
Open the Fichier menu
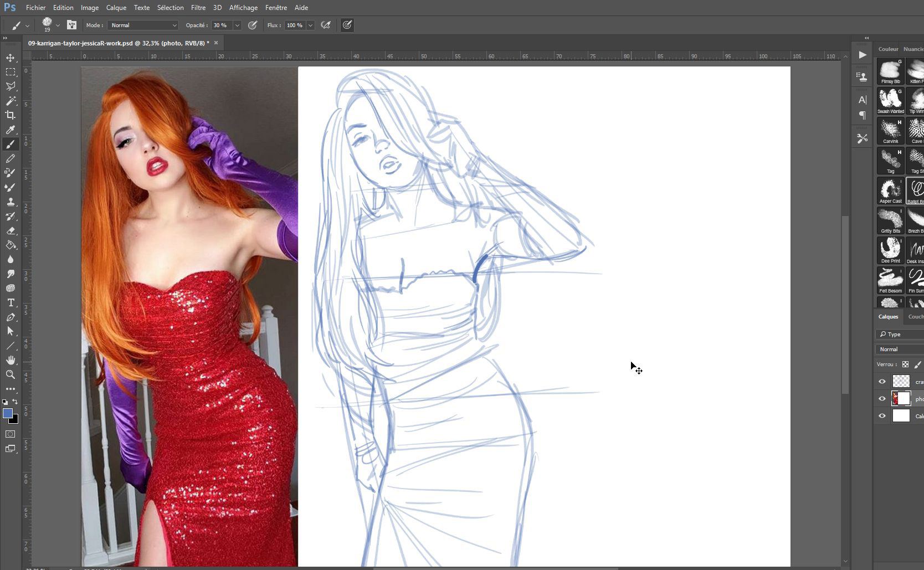(35, 8)
